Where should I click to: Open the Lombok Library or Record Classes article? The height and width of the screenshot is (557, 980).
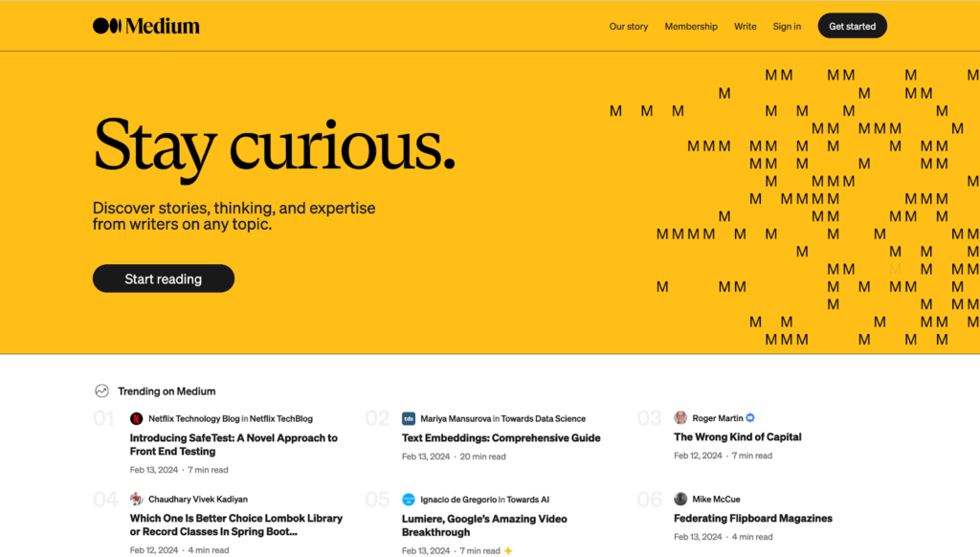point(236,525)
